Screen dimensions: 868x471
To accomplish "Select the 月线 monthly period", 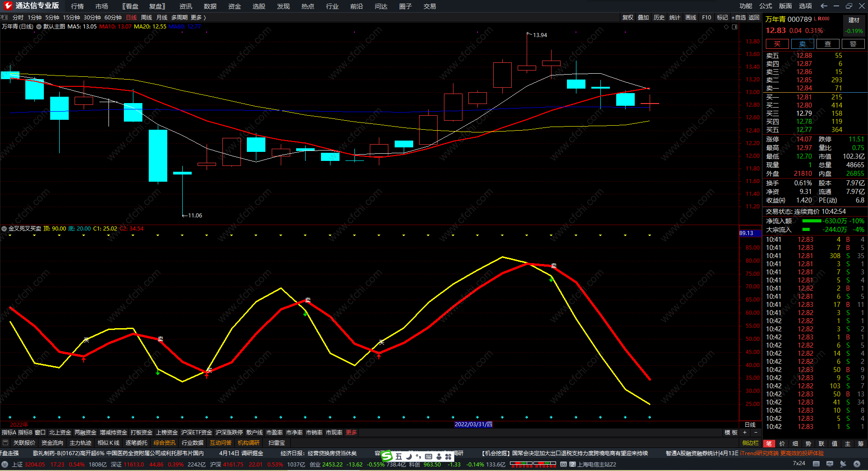I will [x=162, y=18].
